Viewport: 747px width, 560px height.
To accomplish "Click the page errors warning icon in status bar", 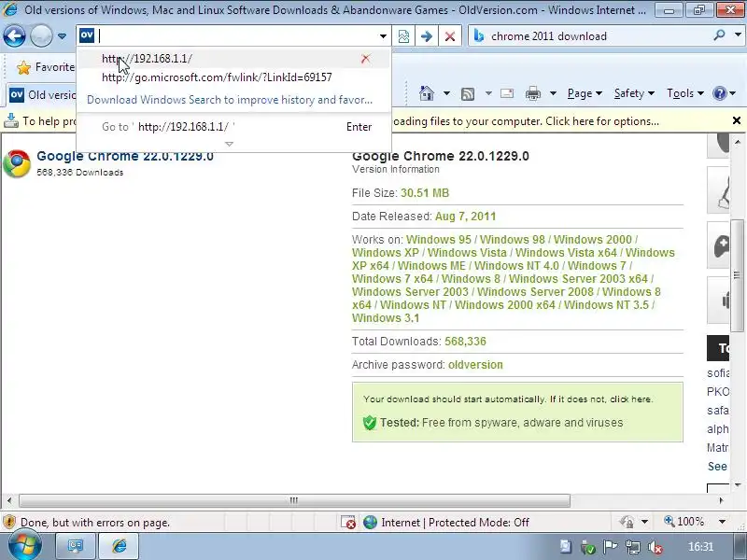I will [x=8, y=523].
